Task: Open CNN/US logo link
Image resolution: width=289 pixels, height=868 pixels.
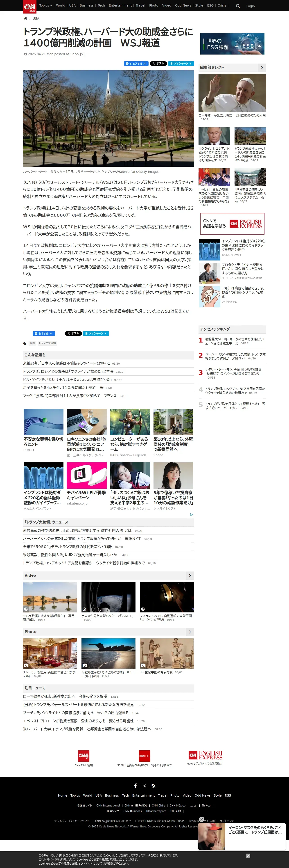Action: tap(144, 756)
